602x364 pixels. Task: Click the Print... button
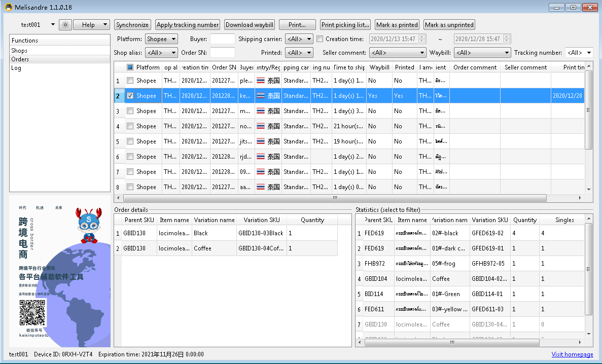point(297,24)
